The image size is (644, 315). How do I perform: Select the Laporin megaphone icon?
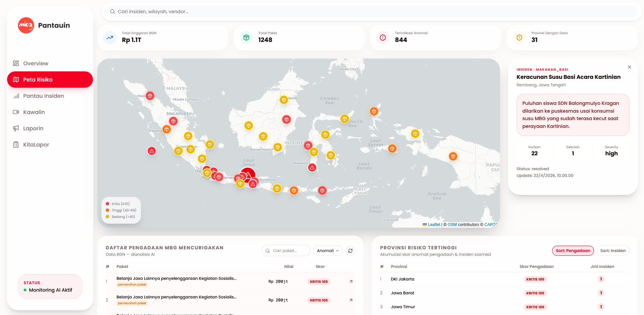(16, 128)
